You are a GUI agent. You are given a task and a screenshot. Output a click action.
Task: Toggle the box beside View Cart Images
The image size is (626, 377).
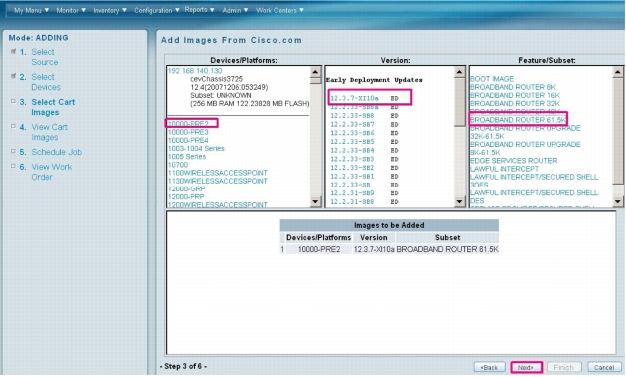(13, 126)
